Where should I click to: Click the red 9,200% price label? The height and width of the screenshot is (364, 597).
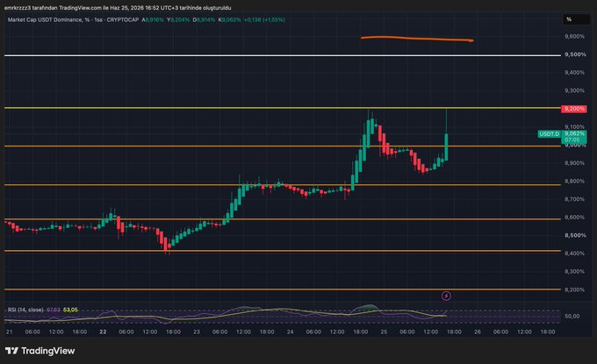[x=574, y=109]
